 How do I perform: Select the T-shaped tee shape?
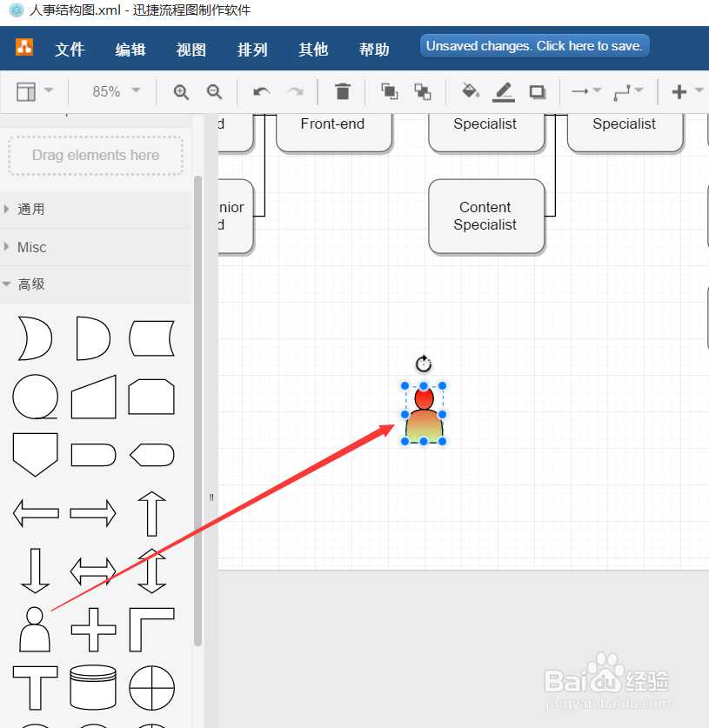tap(36, 688)
